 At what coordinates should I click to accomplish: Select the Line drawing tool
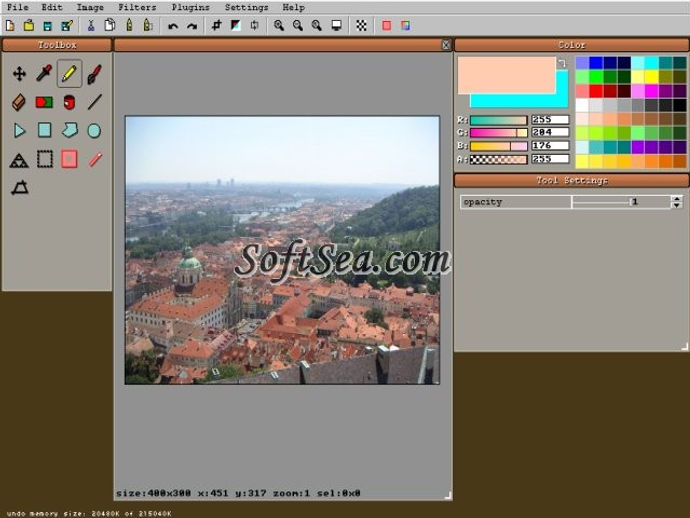[x=94, y=102]
